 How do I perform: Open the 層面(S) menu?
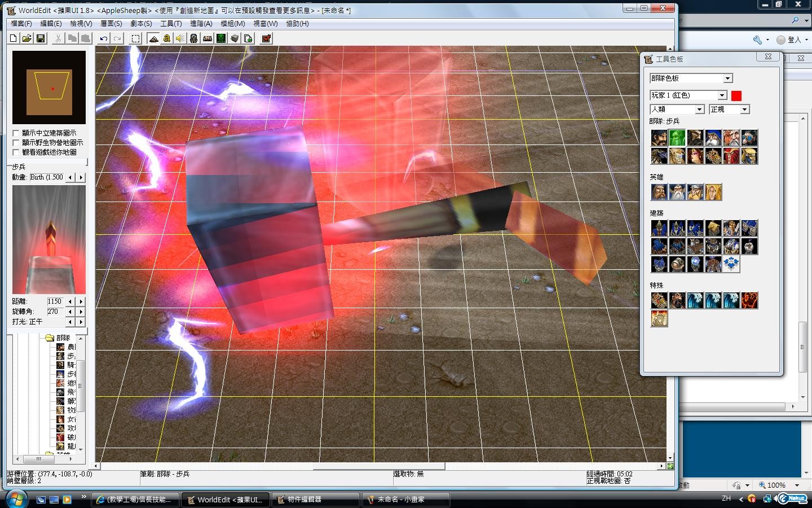coord(111,24)
